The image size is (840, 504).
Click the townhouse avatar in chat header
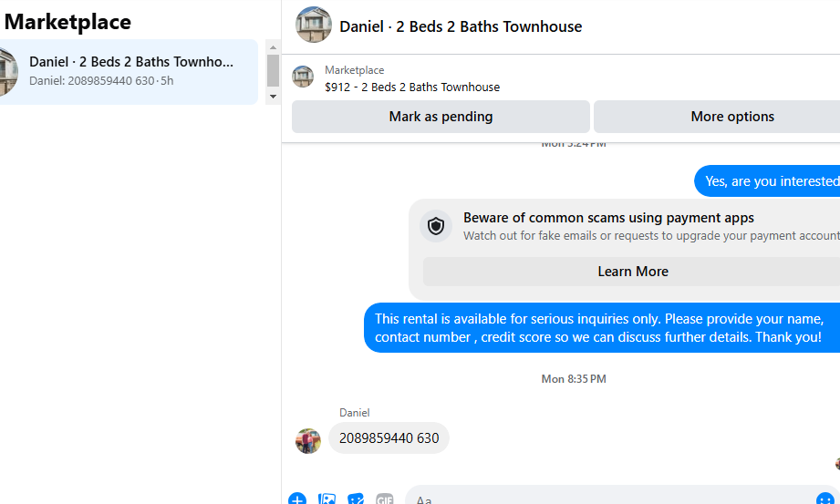(x=314, y=25)
